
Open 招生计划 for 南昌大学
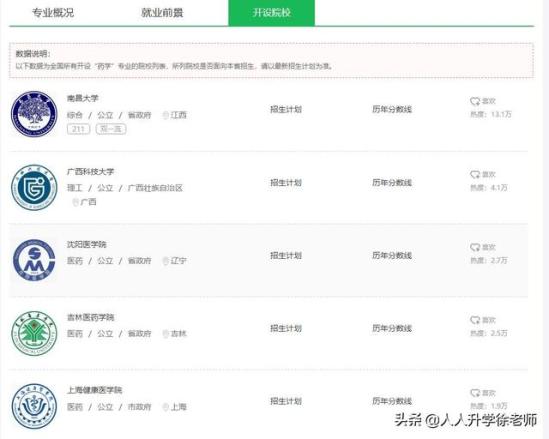tap(286, 110)
